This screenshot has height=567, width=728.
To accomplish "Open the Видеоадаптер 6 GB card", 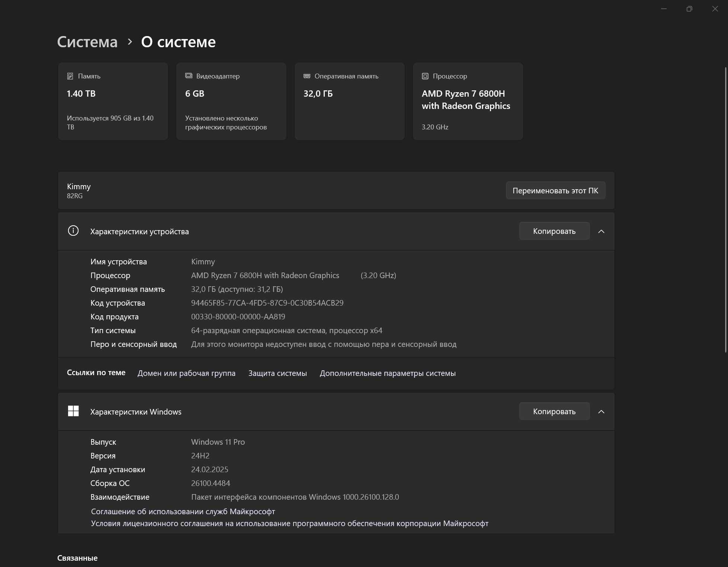I will click(x=231, y=101).
